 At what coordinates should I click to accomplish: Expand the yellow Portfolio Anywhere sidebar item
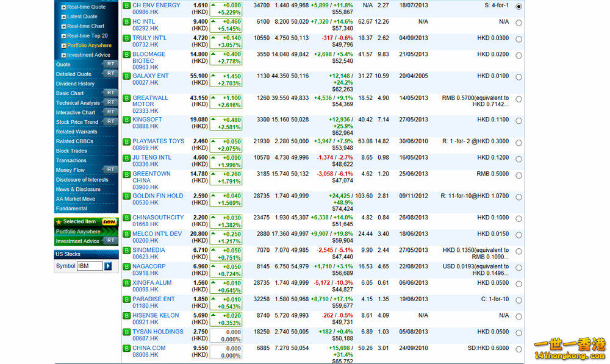(63, 46)
